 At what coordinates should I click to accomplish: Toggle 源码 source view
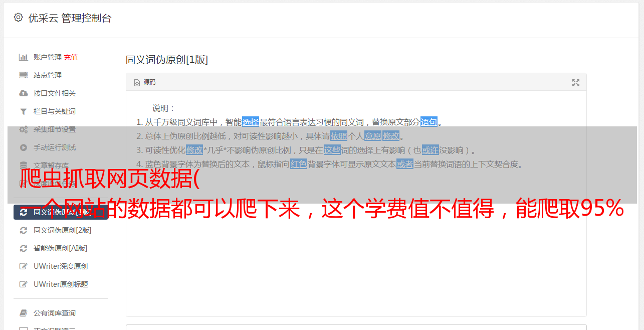click(145, 82)
